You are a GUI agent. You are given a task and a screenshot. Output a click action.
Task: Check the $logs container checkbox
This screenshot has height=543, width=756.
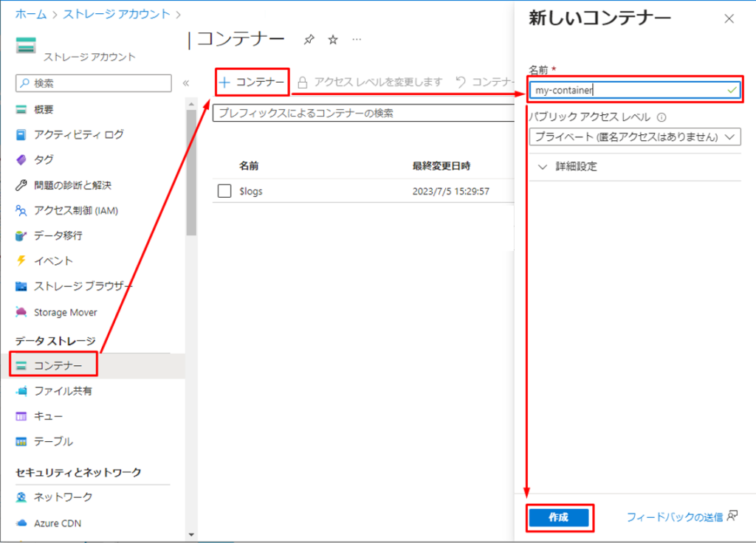(224, 191)
